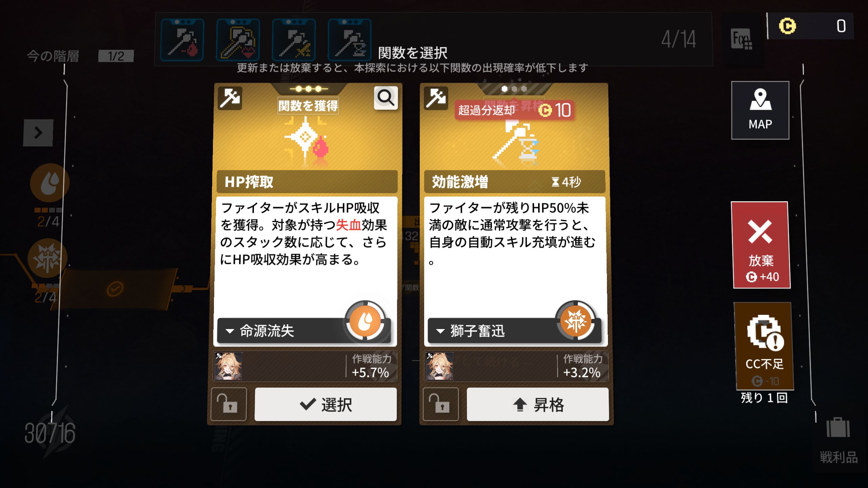Click the fourth function slot icon with hourglass
This screenshot has width=868, height=488.
click(x=350, y=40)
